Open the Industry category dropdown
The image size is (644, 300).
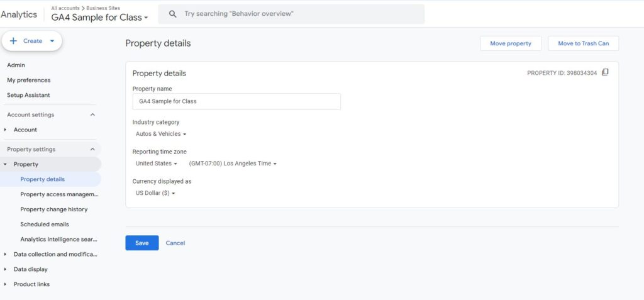click(161, 134)
